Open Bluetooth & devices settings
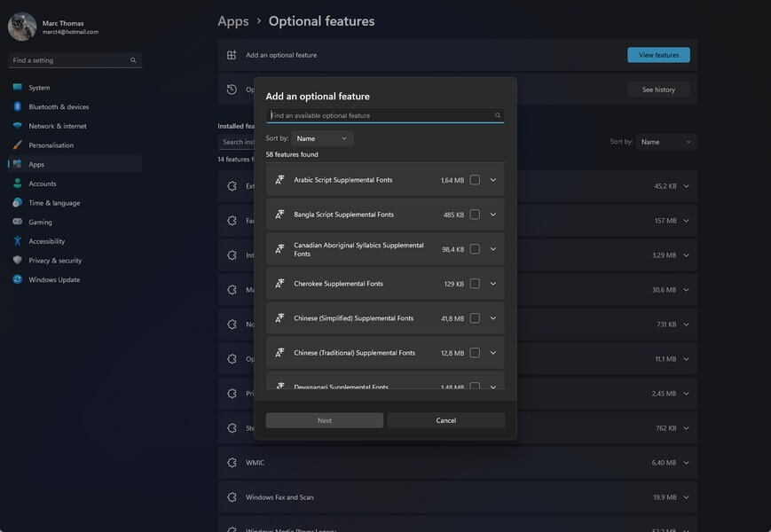The height and width of the screenshot is (532, 771). 75,106
